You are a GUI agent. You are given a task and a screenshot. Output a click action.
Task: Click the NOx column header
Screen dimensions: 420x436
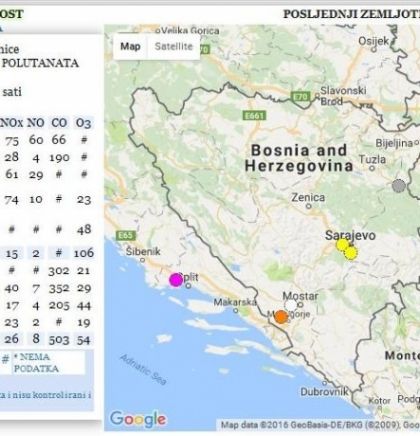click(x=11, y=123)
